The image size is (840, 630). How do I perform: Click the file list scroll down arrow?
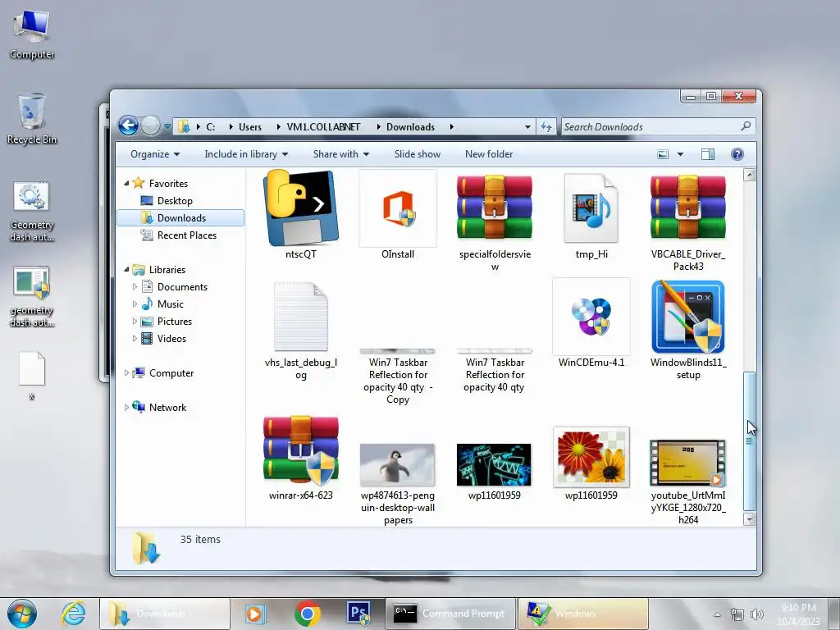(x=750, y=519)
